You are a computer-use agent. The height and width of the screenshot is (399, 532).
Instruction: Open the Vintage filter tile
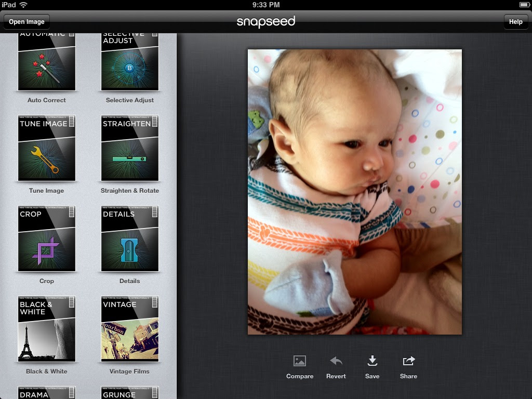pyautogui.click(x=129, y=329)
